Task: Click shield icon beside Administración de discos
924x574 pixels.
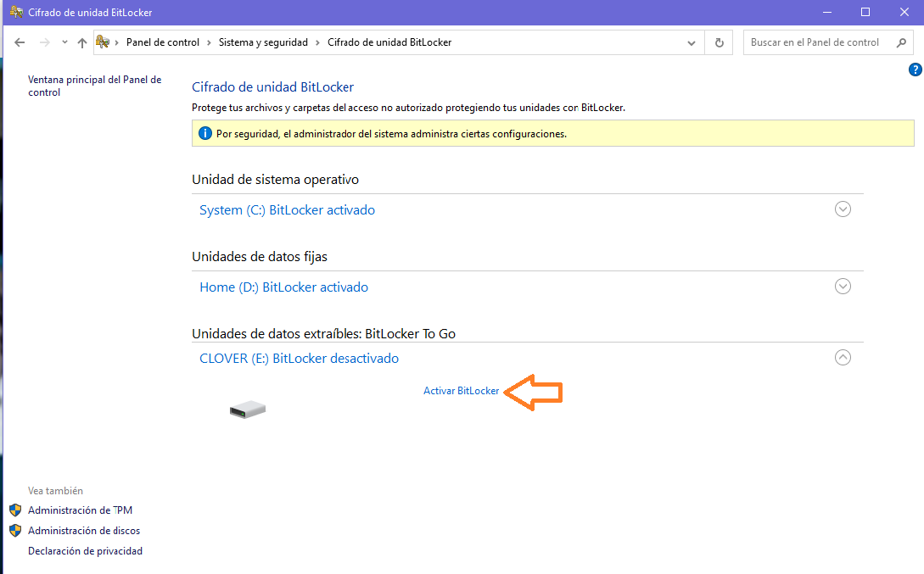Action: pos(15,531)
